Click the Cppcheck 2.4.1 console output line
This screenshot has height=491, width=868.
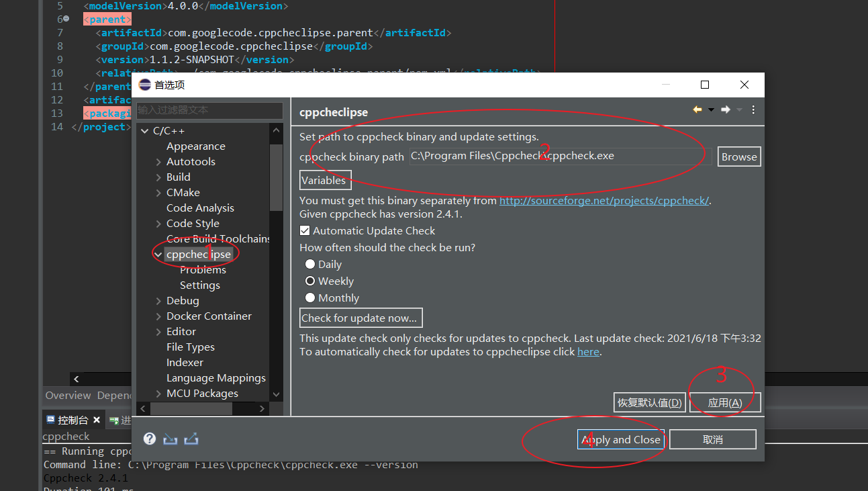click(86, 478)
